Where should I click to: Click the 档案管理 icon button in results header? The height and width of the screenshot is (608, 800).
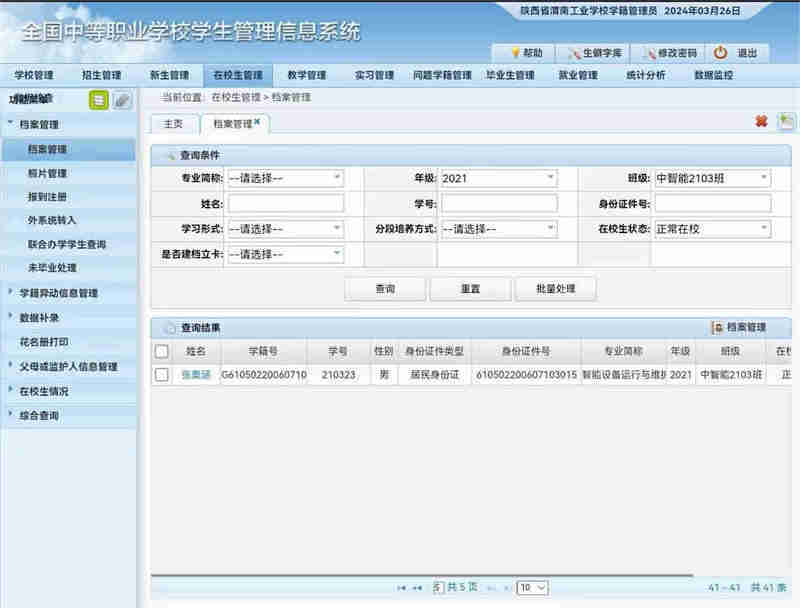click(739, 327)
